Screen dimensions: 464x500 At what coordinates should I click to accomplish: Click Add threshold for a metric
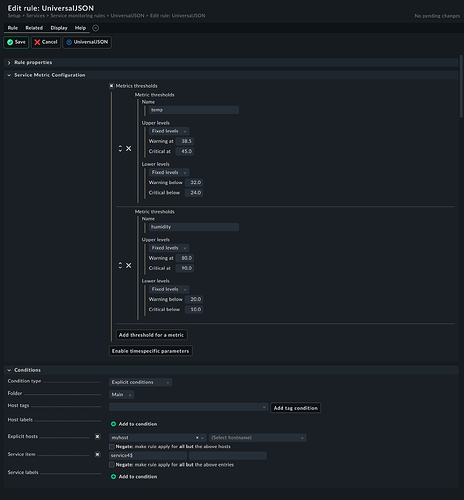point(151,335)
